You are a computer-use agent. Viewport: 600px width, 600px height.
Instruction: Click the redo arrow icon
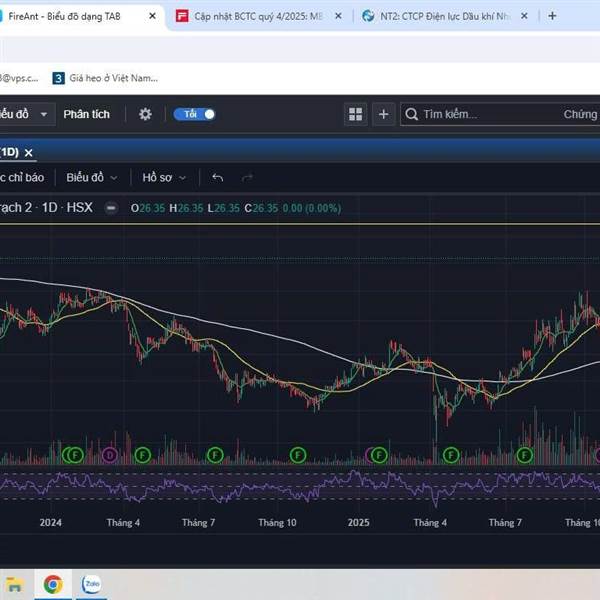click(x=247, y=177)
